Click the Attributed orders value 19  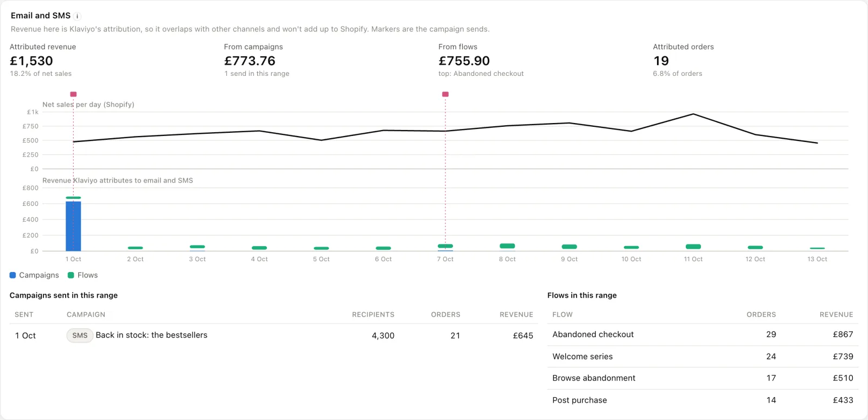(x=661, y=61)
